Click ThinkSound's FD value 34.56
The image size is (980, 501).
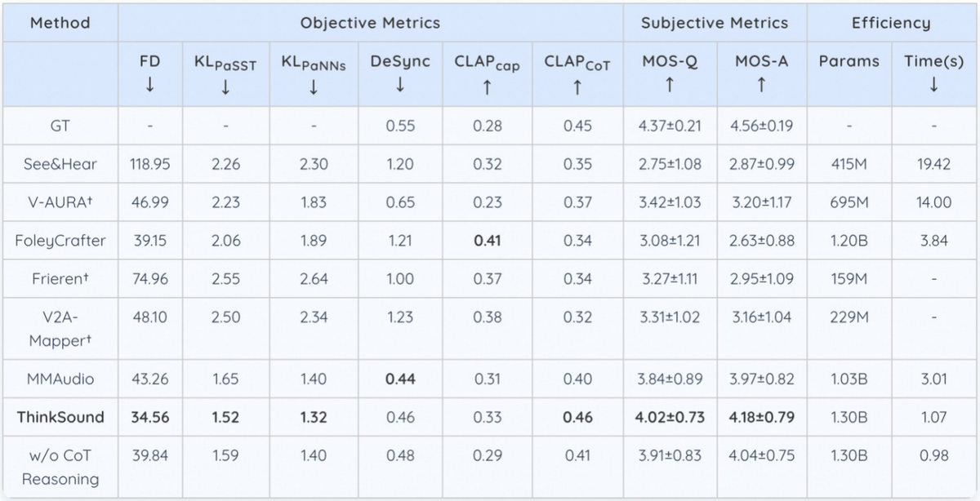150,417
